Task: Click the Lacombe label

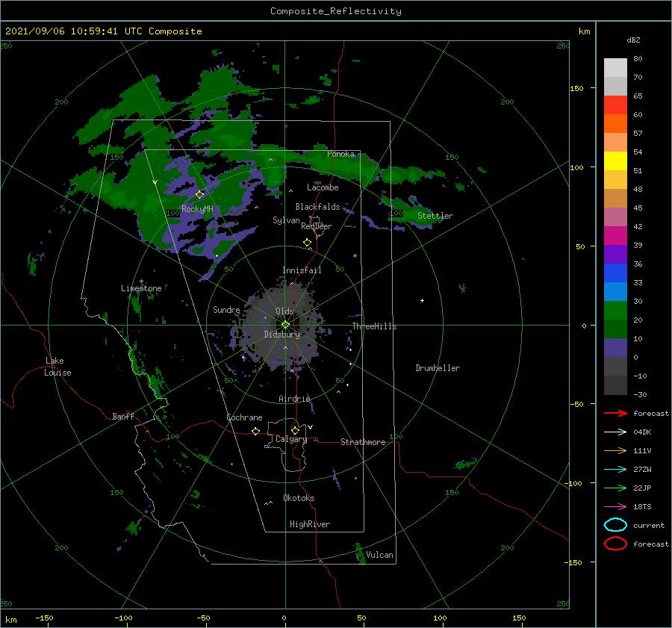Action: pyautogui.click(x=323, y=187)
